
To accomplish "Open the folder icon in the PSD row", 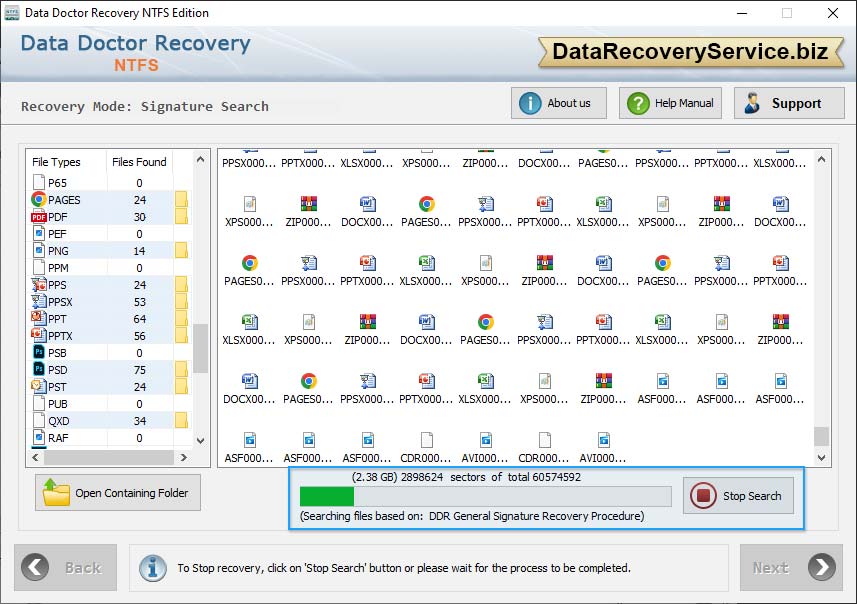I will tap(181, 369).
